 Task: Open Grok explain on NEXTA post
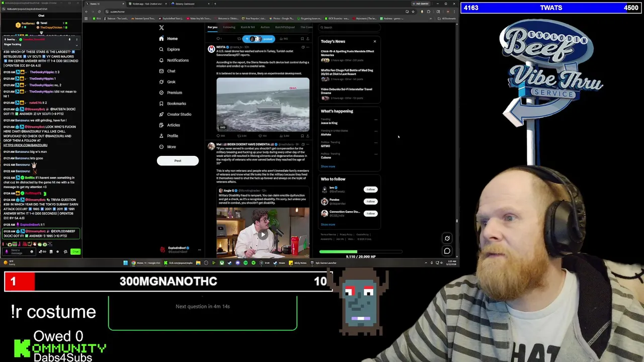[302, 47]
